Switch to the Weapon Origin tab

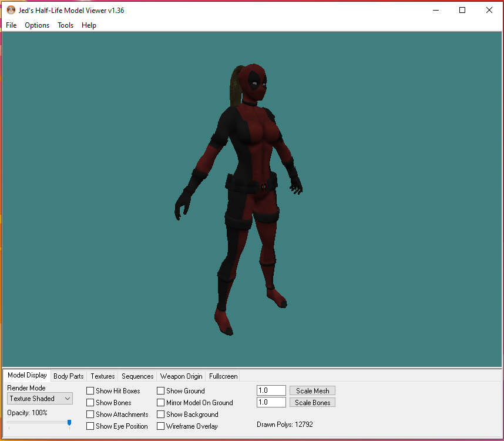(x=182, y=376)
